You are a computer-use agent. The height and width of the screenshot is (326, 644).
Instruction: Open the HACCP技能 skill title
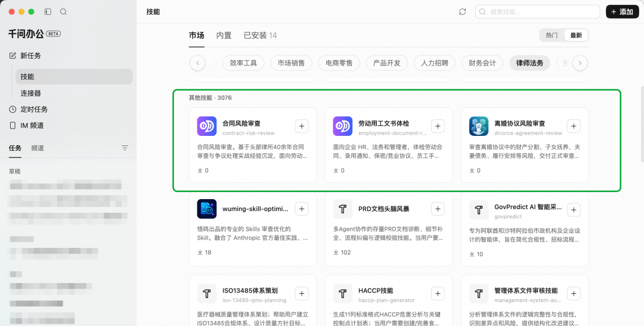pos(376,290)
